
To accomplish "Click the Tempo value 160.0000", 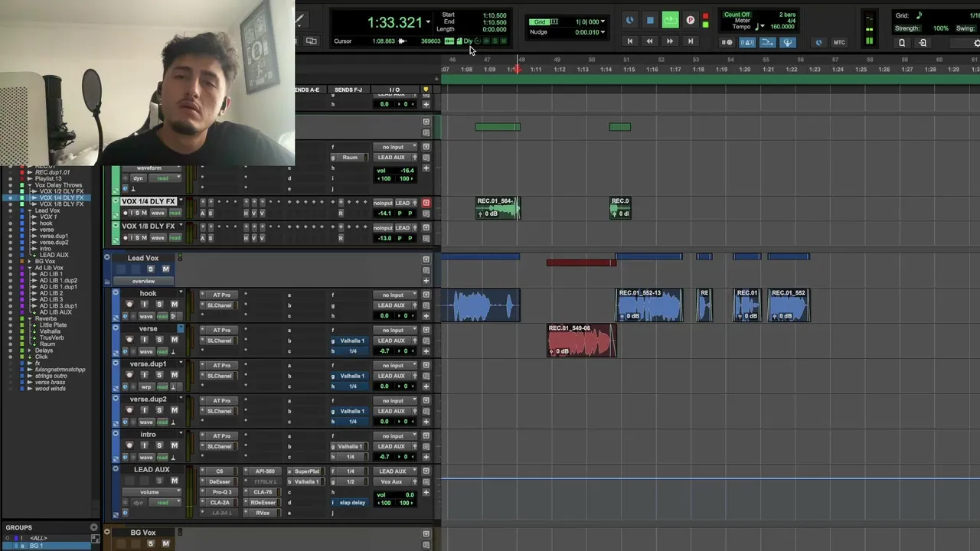I will point(782,27).
